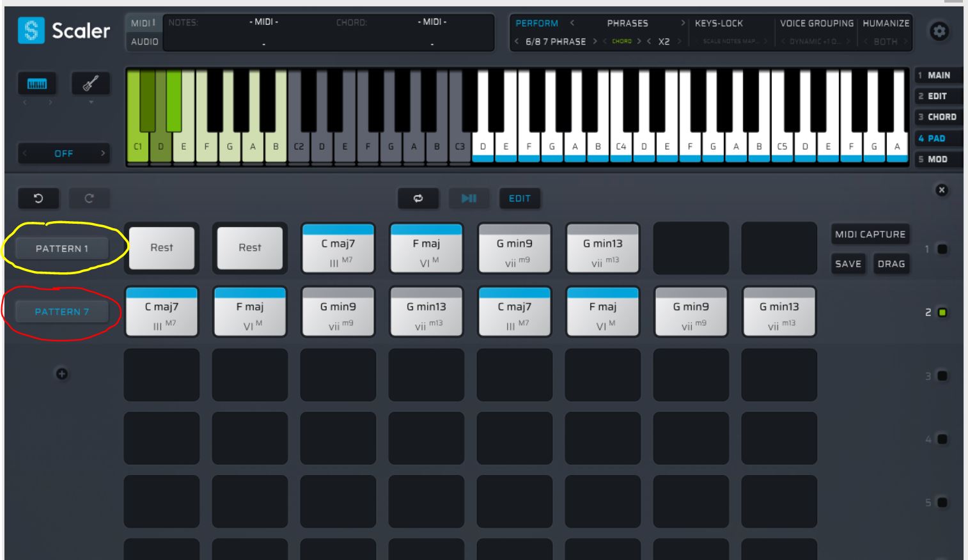Switch to the EDIT tab on sidebar
Image resolution: width=968 pixels, height=560 pixels.
(x=938, y=97)
